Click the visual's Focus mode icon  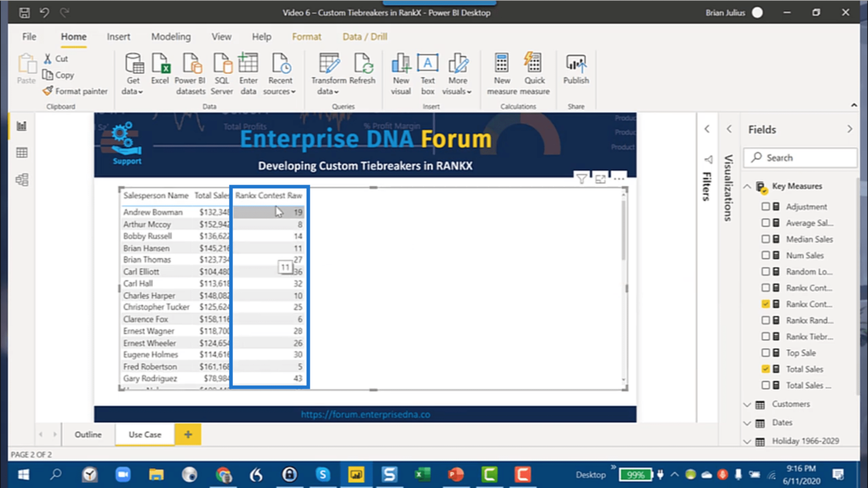tap(600, 179)
